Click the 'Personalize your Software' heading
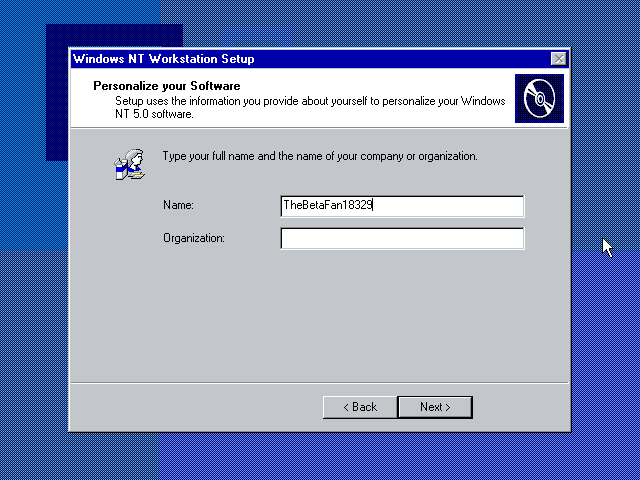The image size is (640, 480). click(167, 86)
